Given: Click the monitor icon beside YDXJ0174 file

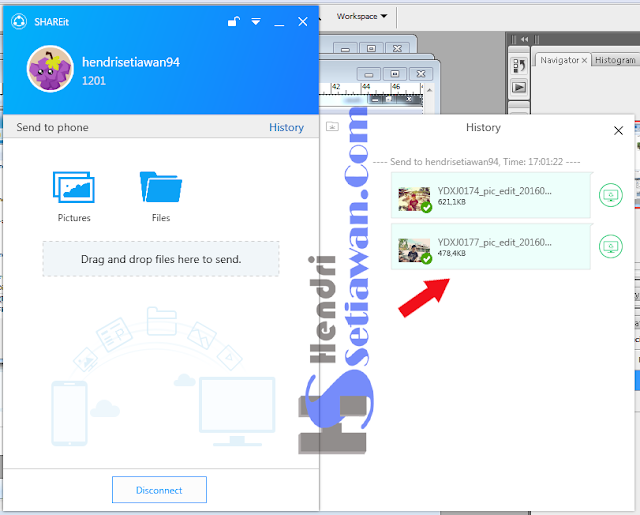Looking at the screenshot, I should (611, 195).
